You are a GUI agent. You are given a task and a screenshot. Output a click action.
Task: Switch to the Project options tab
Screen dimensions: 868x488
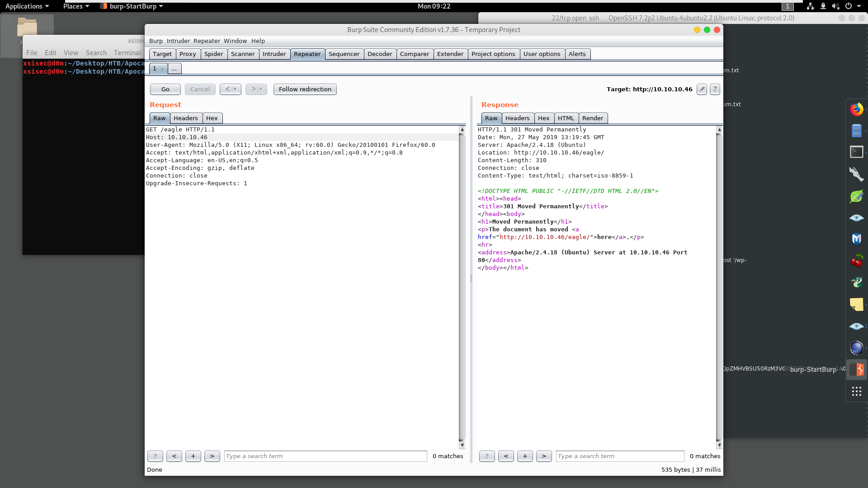pos(493,54)
